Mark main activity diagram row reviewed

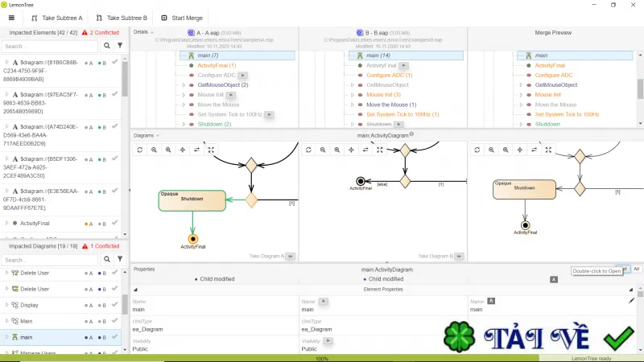pyautogui.click(x=115, y=336)
